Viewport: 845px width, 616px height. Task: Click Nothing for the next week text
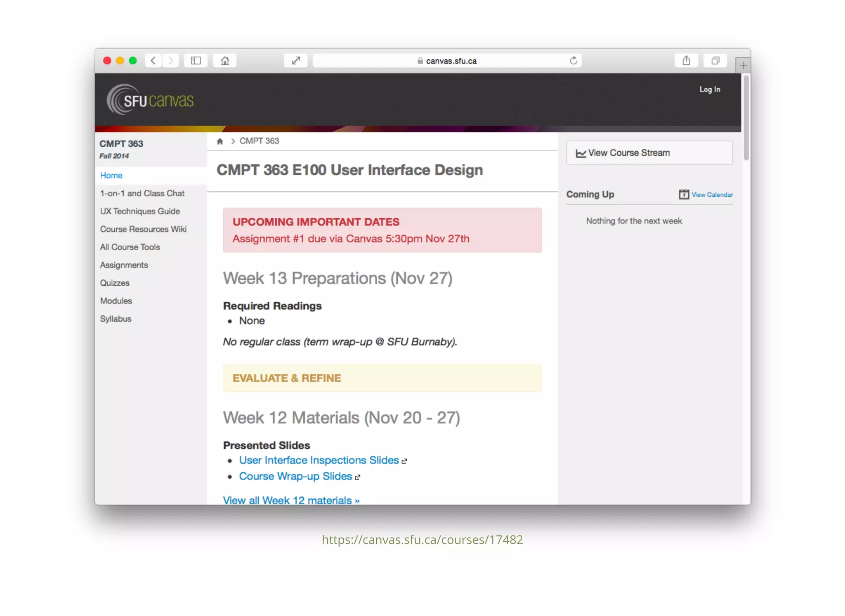coord(634,221)
